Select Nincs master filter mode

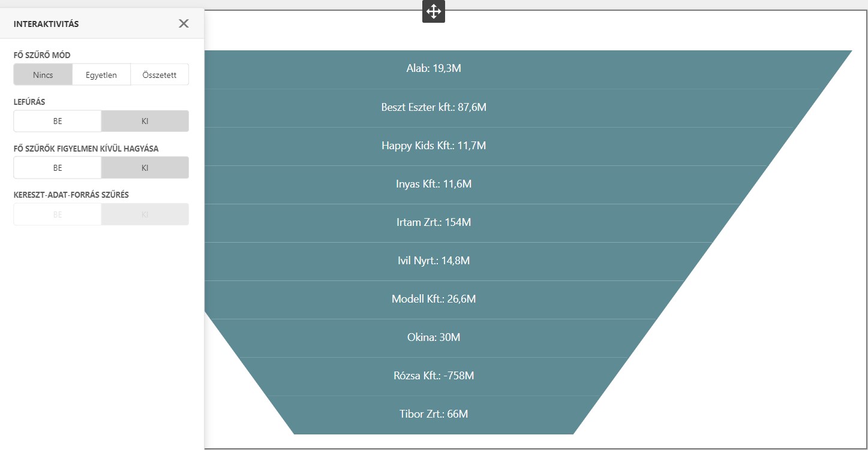tap(43, 75)
